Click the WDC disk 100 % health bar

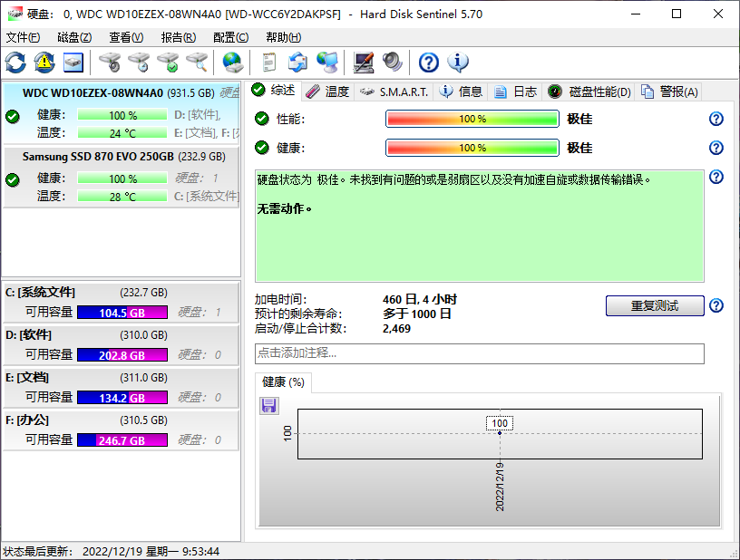point(122,115)
